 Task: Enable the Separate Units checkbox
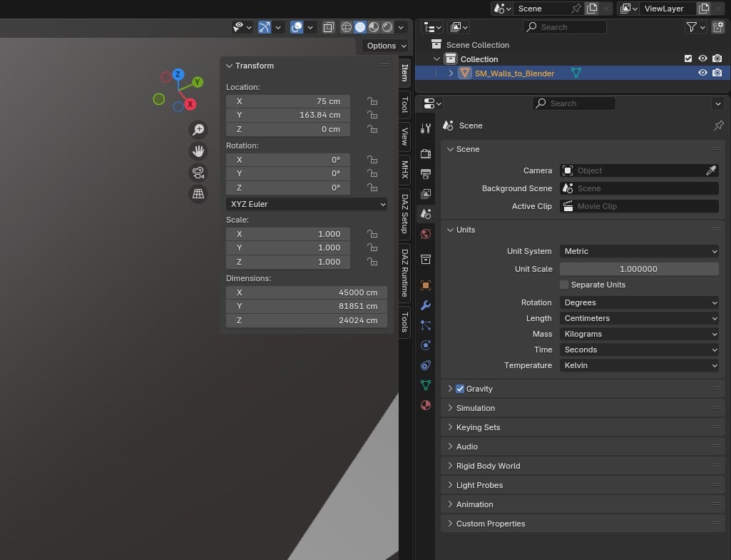click(x=564, y=285)
